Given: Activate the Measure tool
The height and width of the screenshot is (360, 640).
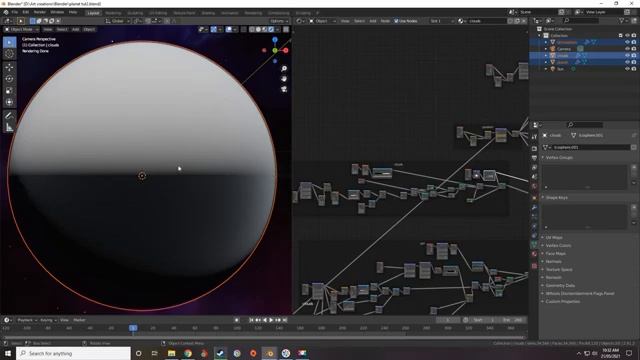Looking at the screenshot, I should tap(9, 127).
